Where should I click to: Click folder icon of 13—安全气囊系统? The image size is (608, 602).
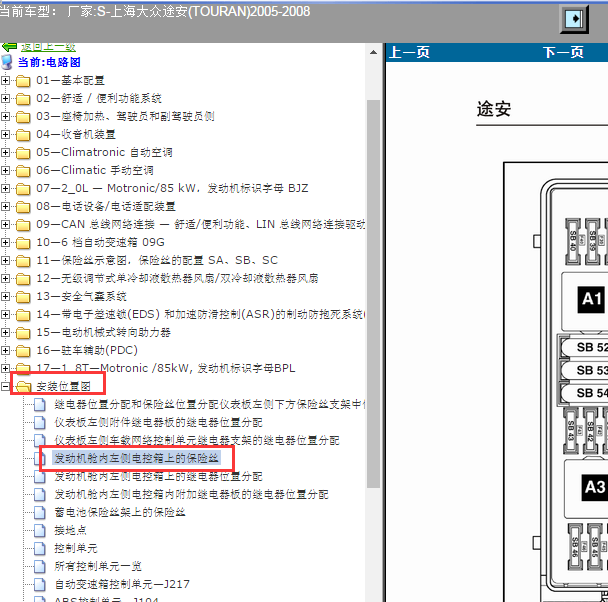pos(23,297)
